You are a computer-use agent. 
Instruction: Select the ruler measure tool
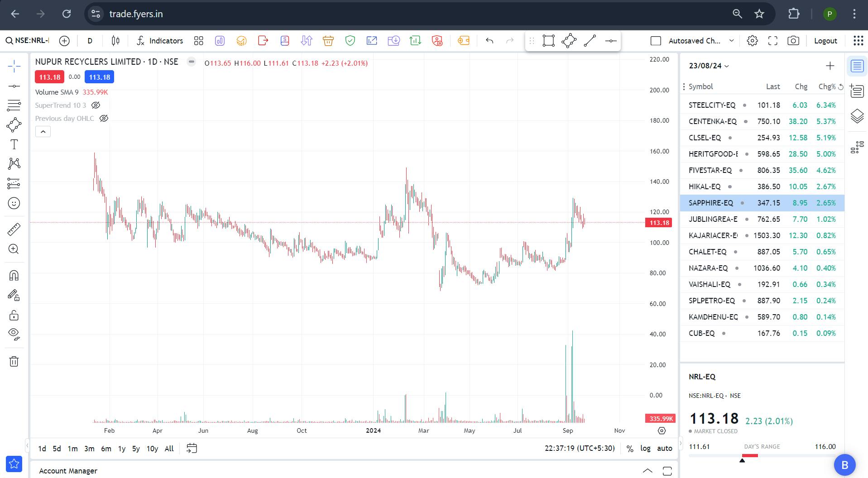[x=14, y=229]
